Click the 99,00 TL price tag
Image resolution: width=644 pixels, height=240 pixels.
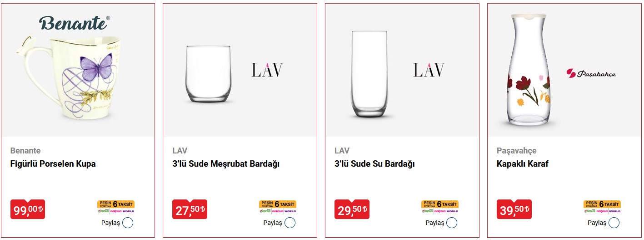[28, 209]
